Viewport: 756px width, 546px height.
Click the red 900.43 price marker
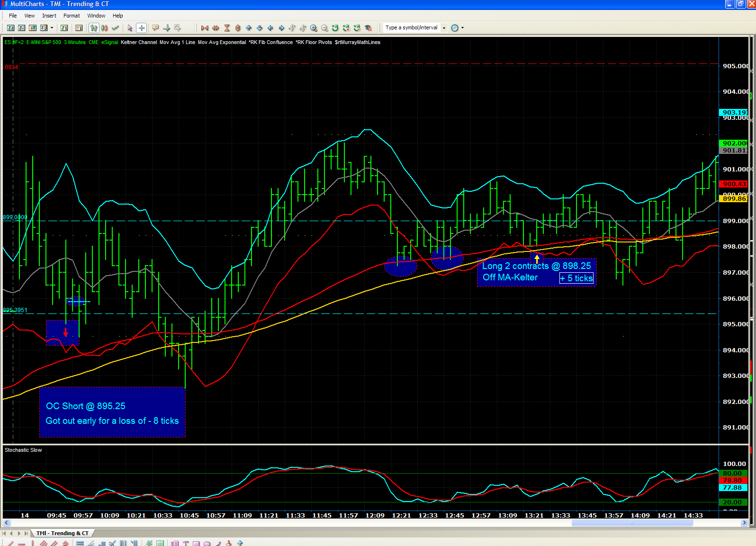click(x=733, y=184)
